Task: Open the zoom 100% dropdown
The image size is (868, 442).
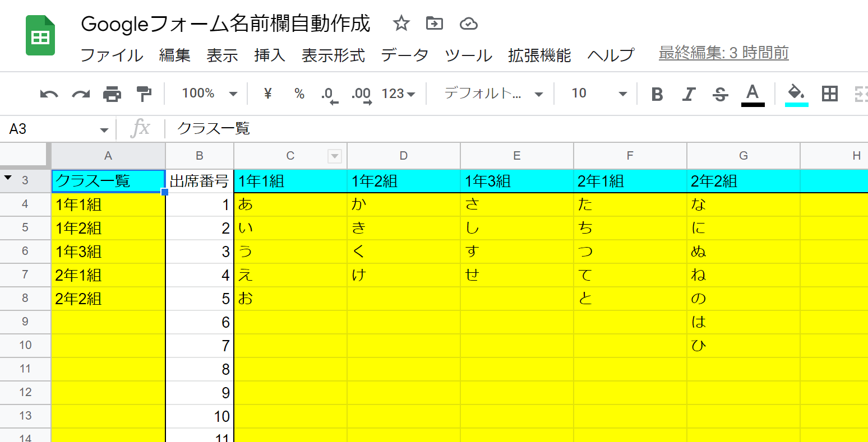Action: pyautogui.click(x=210, y=94)
